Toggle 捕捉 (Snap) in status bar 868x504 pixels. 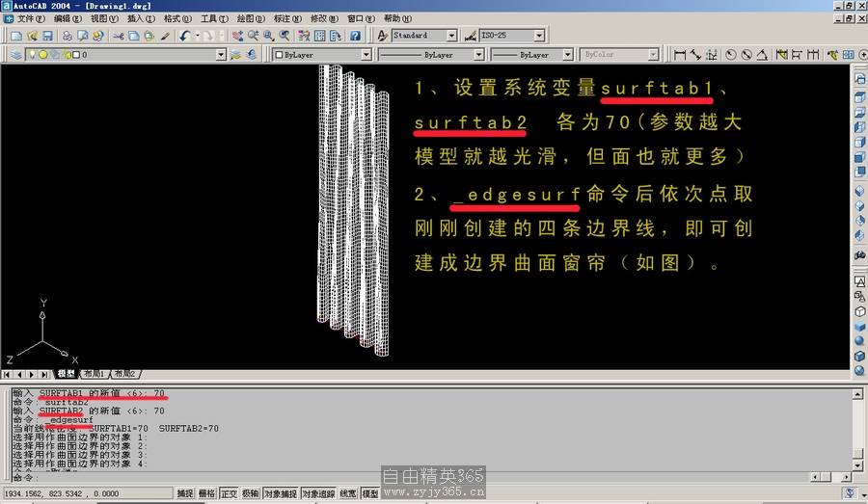(184, 493)
